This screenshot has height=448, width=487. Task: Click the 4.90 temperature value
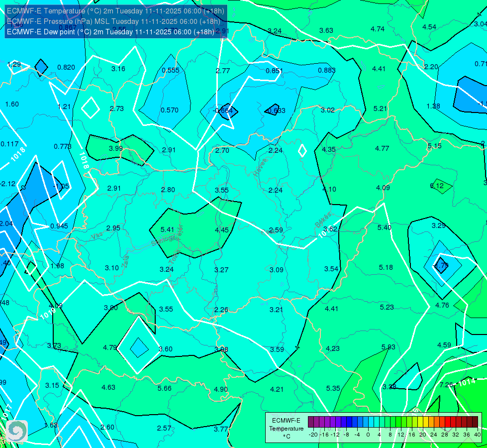point(221,389)
